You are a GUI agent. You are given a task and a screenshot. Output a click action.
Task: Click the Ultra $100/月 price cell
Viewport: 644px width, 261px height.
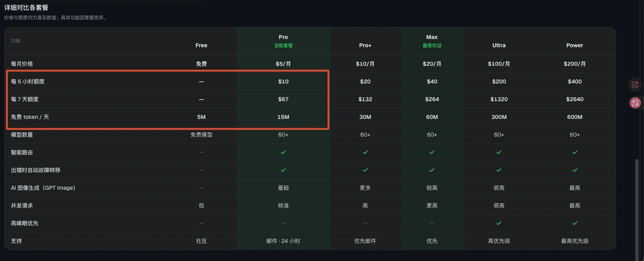coord(499,64)
